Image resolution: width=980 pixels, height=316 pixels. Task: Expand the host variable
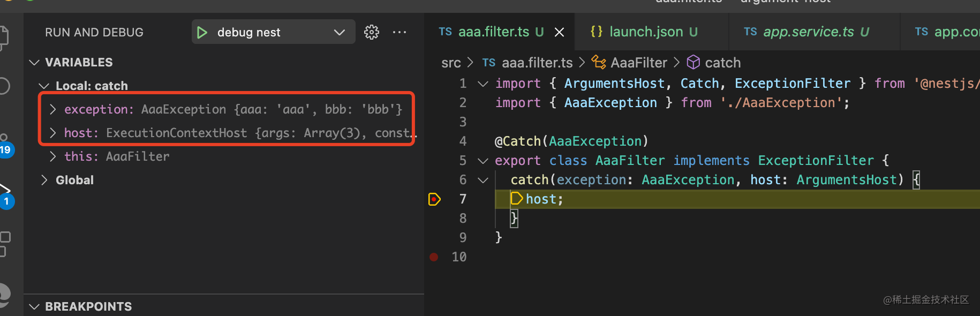point(52,133)
